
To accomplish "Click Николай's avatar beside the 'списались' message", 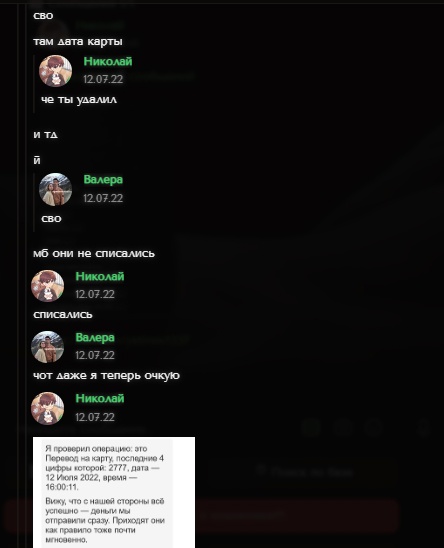I will [x=48, y=286].
